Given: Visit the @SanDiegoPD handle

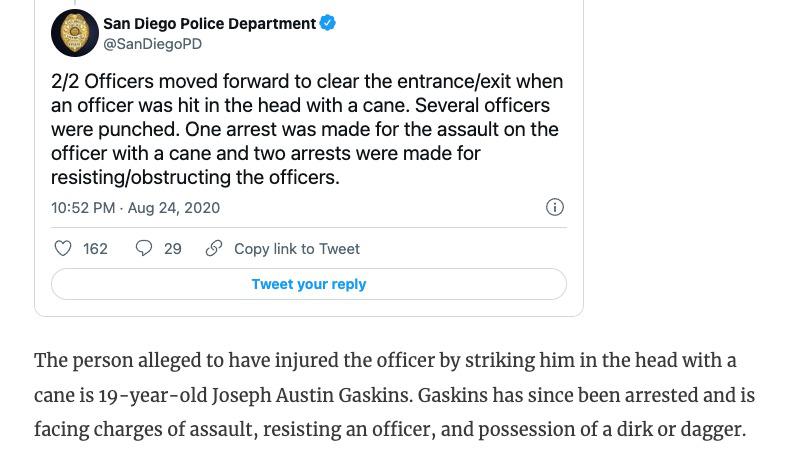Looking at the screenshot, I should pos(152,44).
